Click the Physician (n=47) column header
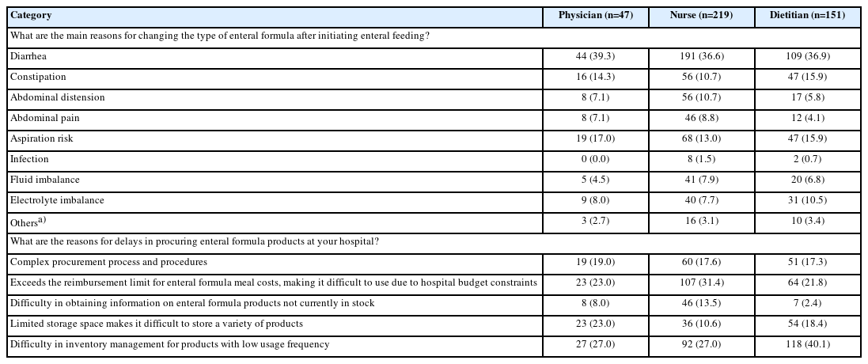The width and height of the screenshot is (868, 364). pyautogui.click(x=595, y=16)
